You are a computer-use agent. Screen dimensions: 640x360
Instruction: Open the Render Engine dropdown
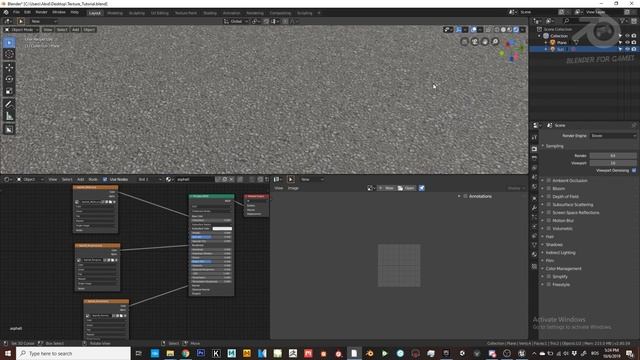point(613,136)
